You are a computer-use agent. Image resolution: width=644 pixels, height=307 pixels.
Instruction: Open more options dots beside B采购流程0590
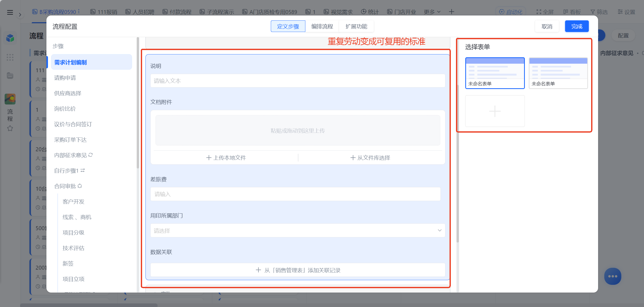(x=79, y=12)
